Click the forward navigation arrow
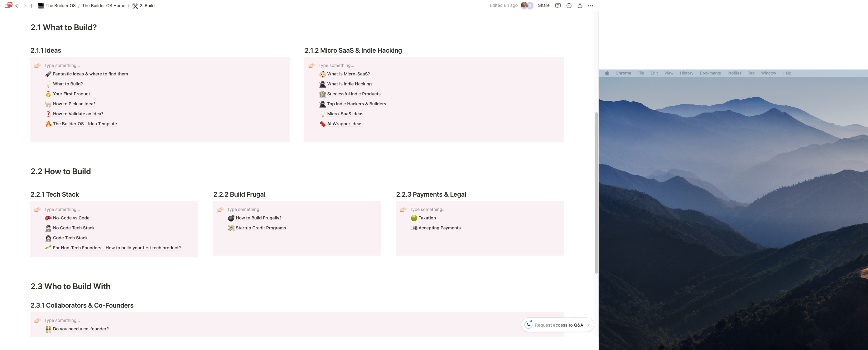Viewport: 868px width, 350px height. [x=24, y=6]
